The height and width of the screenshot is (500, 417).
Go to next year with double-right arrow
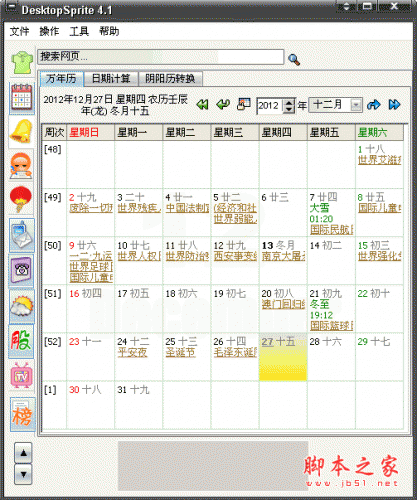[394, 105]
